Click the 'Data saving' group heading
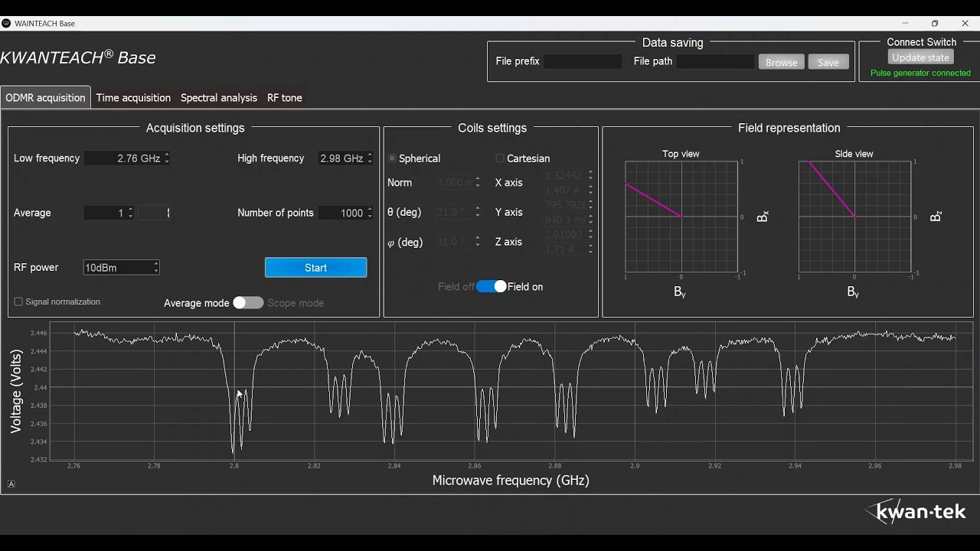Screen dimensions: 980x551 pos(673,43)
